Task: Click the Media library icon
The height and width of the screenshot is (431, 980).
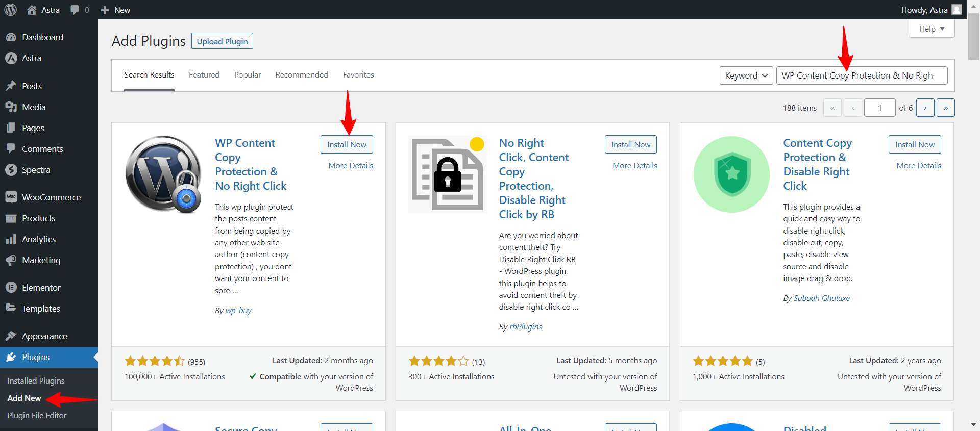Action: [x=11, y=107]
